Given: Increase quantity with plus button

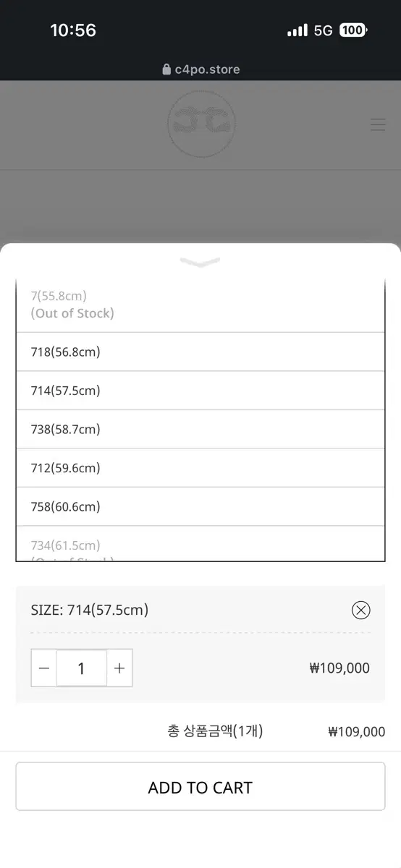Looking at the screenshot, I should (119, 668).
